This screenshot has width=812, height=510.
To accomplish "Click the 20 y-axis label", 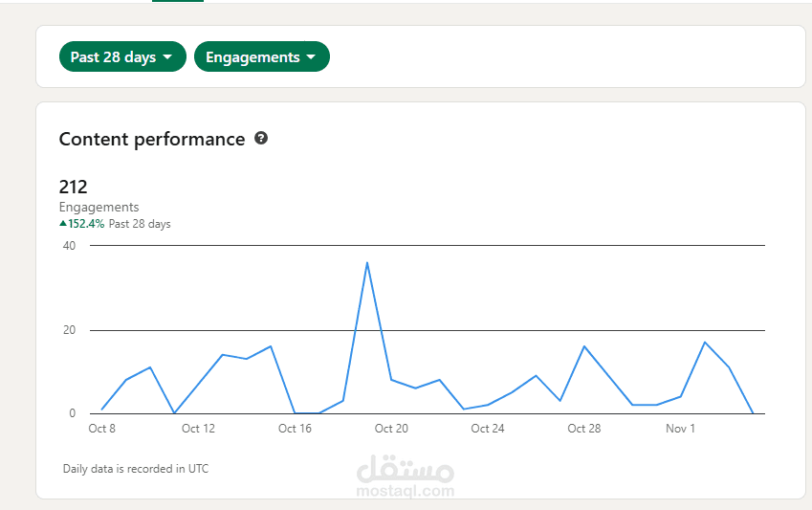I will point(69,330).
